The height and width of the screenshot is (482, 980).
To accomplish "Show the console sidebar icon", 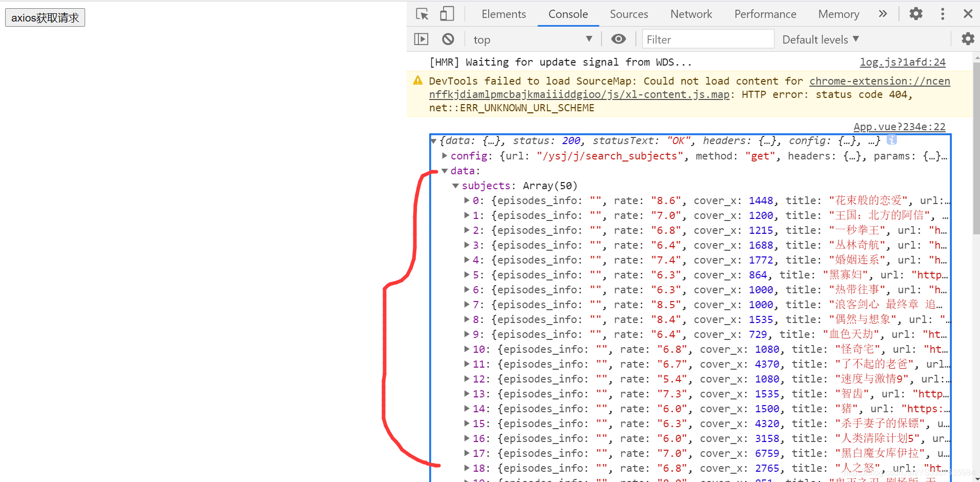I will 421,39.
